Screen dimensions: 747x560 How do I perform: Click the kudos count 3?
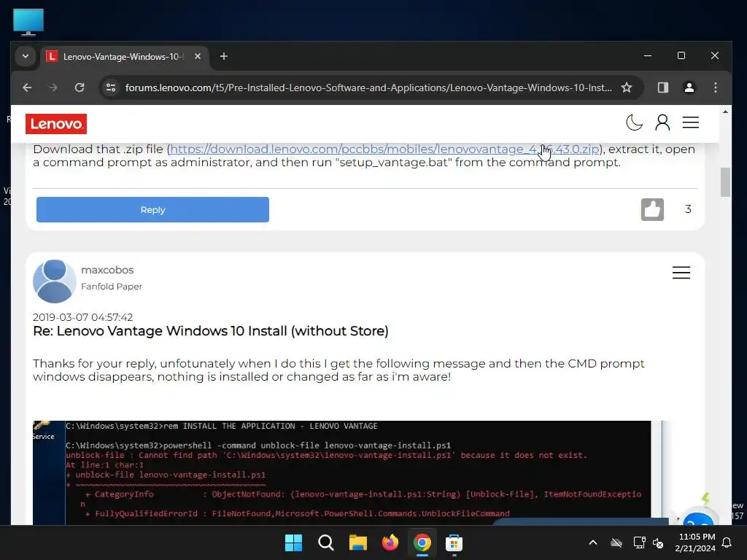click(688, 209)
